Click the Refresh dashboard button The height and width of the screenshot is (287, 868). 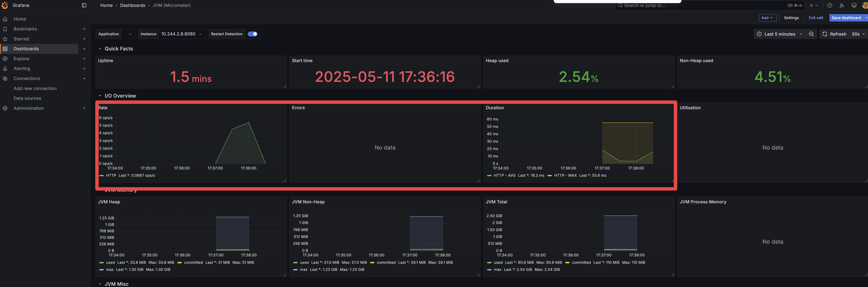click(834, 34)
